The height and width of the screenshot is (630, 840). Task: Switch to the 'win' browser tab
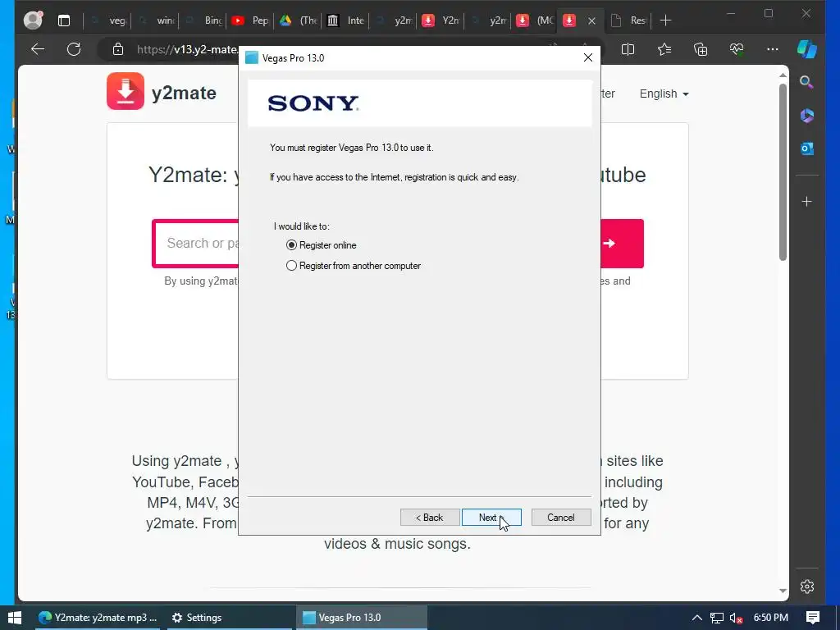tap(157, 21)
